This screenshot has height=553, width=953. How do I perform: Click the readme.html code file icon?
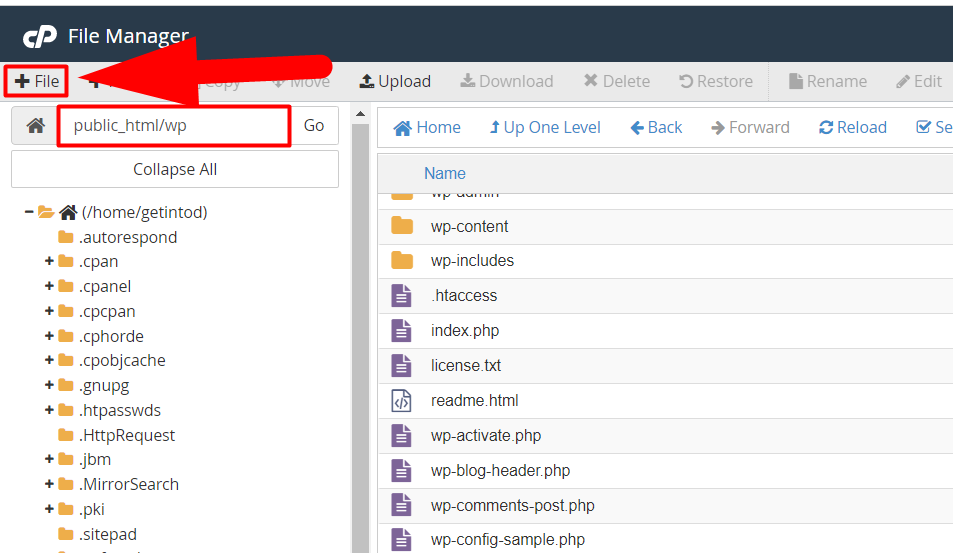point(401,400)
